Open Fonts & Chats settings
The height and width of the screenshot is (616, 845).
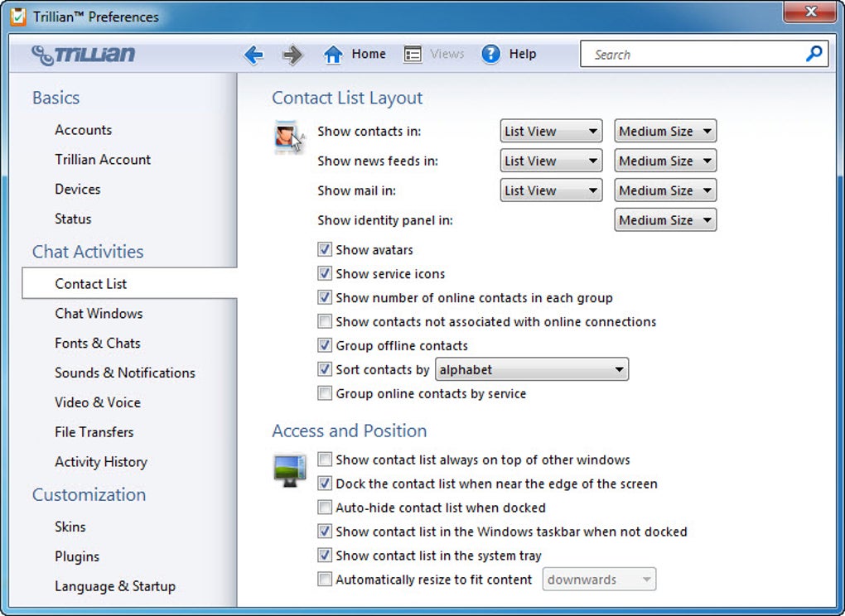98,343
